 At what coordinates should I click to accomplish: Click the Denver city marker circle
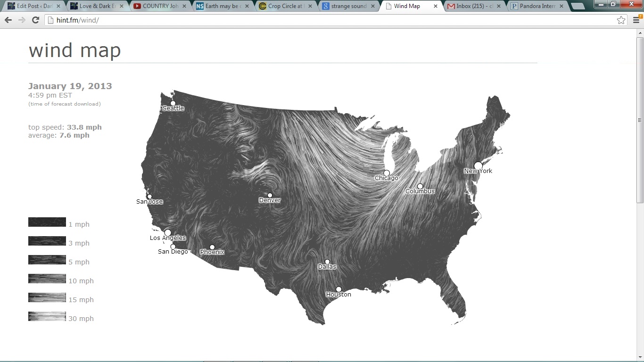[270, 195]
